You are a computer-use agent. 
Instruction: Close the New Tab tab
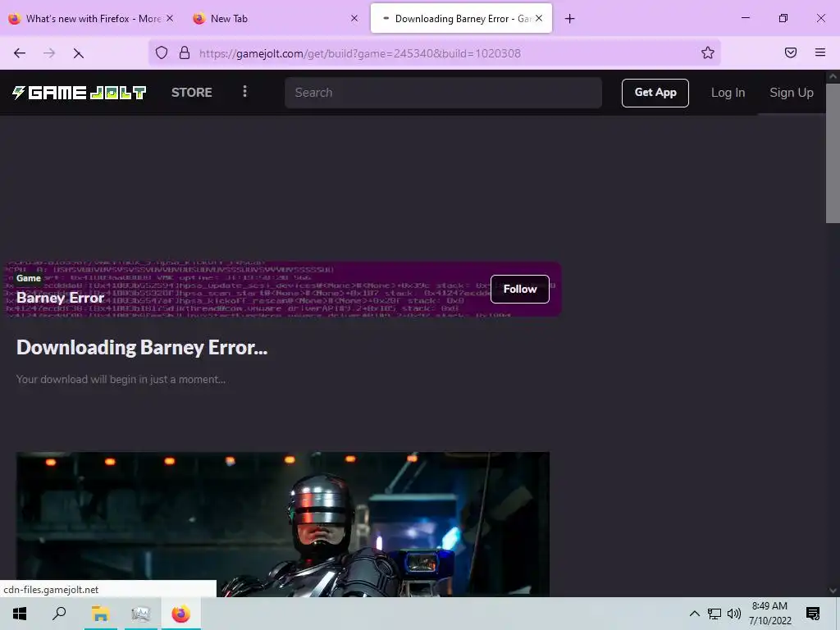pyautogui.click(x=354, y=18)
